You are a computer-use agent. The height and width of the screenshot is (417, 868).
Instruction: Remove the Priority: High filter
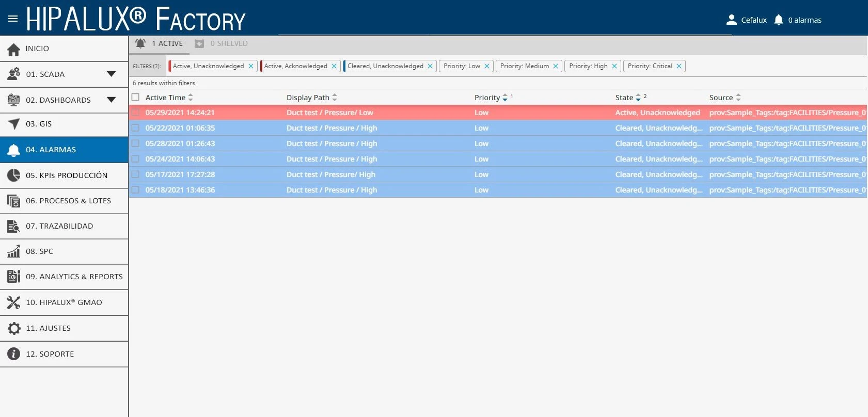click(614, 66)
